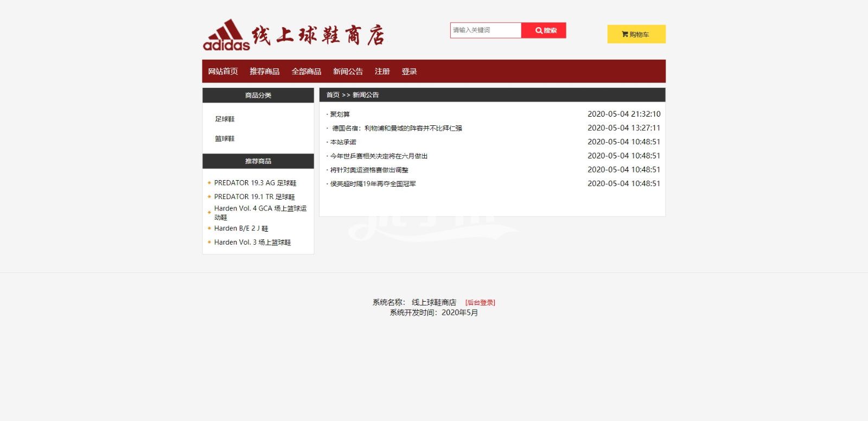Focus the keyword search input field

(x=485, y=30)
